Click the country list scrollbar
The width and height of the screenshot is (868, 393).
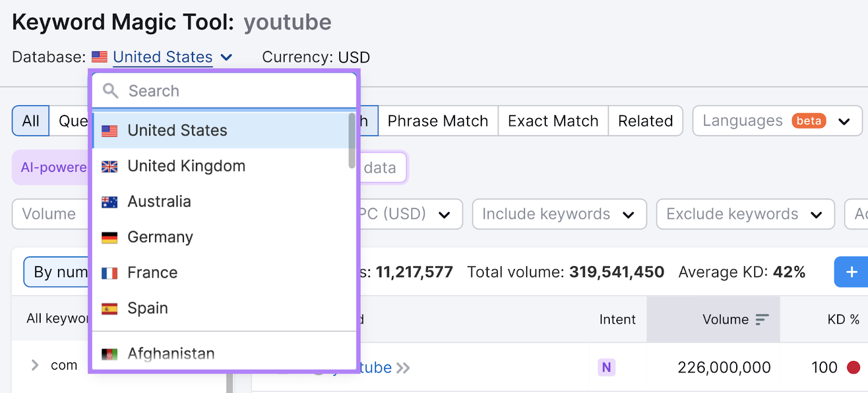352,141
